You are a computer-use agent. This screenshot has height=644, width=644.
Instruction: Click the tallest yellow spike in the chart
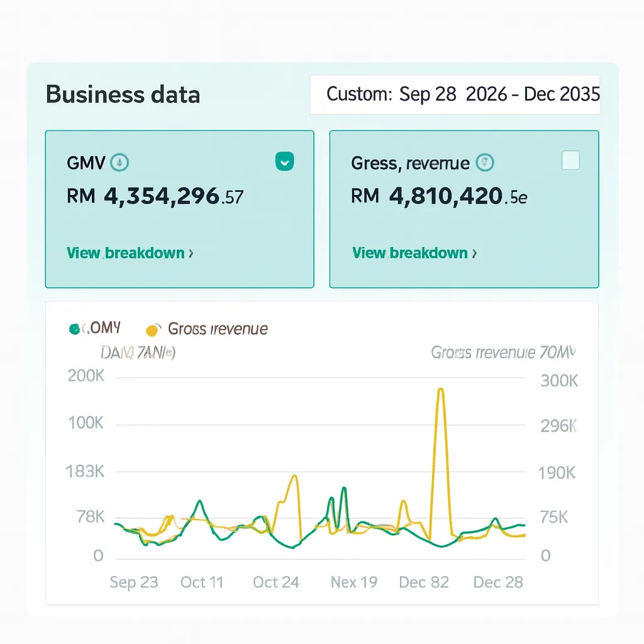point(440,391)
